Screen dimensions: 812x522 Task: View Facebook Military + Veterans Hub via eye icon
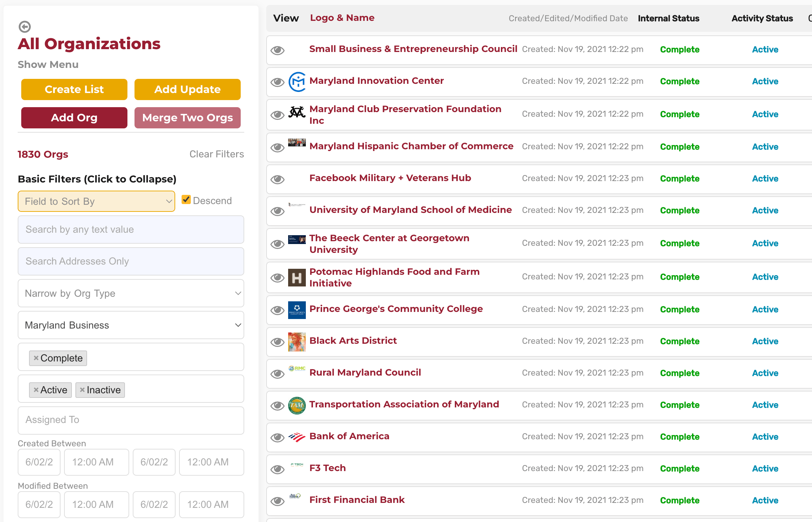pyautogui.click(x=278, y=179)
